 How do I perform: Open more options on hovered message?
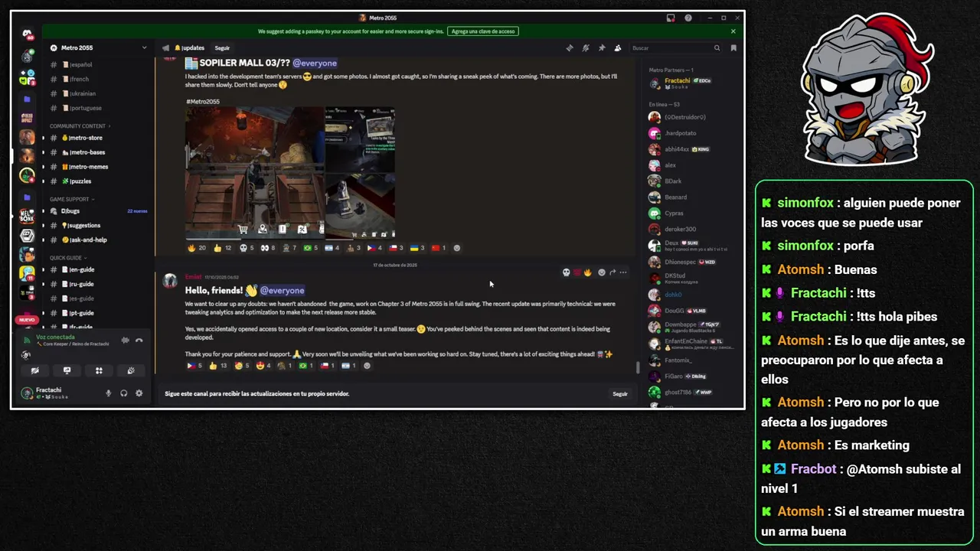pos(623,272)
